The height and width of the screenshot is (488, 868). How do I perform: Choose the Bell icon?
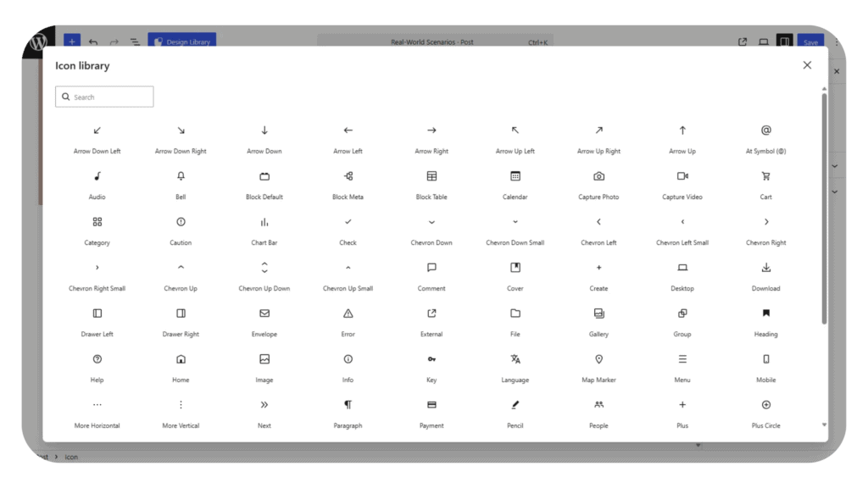pyautogui.click(x=181, y=176)
